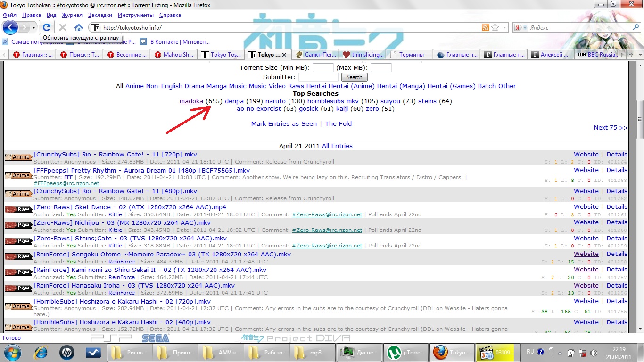Open the Журнал menu
The width and height of the screenshot is (644, 362).
click(x=72, y=15)
